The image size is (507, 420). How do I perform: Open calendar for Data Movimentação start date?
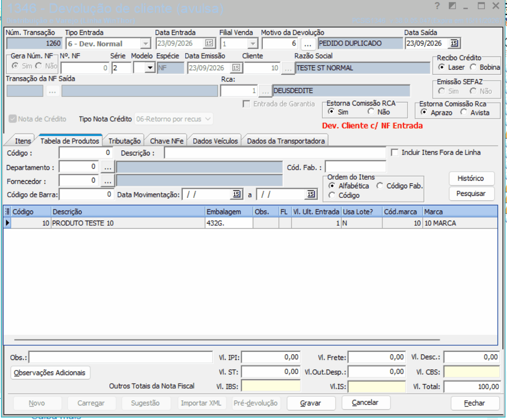pos(237,194)
